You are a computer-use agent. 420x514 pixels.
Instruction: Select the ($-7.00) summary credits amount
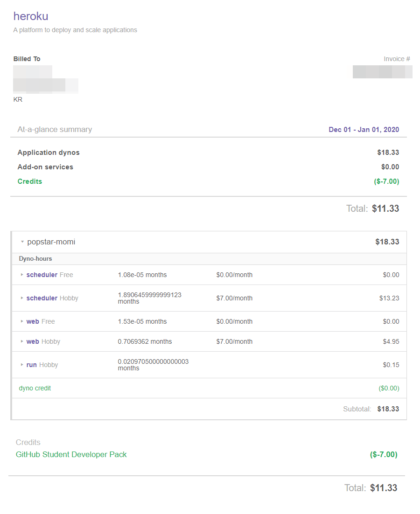pos(386,181)
